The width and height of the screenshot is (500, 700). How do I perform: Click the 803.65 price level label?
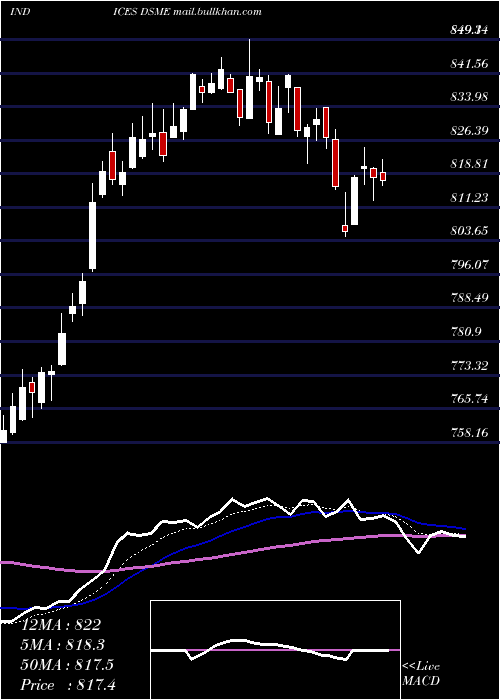click(469, 231)
